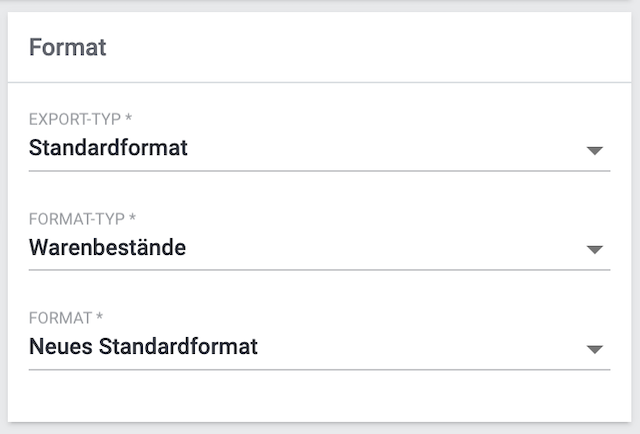This screenshot has height=434, width=640.
Task: Click the arrow icon beside Warenbestände
Action: point(595,249)
